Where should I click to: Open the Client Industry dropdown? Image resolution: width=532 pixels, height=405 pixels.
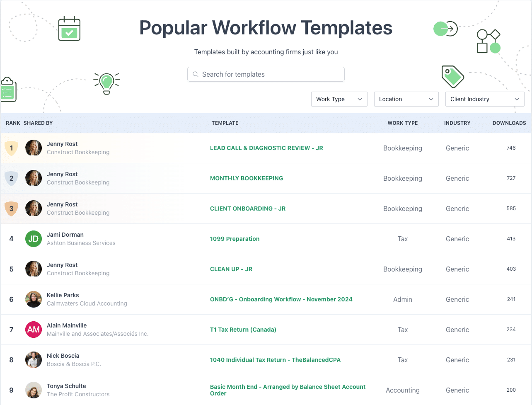click(484, 99)
